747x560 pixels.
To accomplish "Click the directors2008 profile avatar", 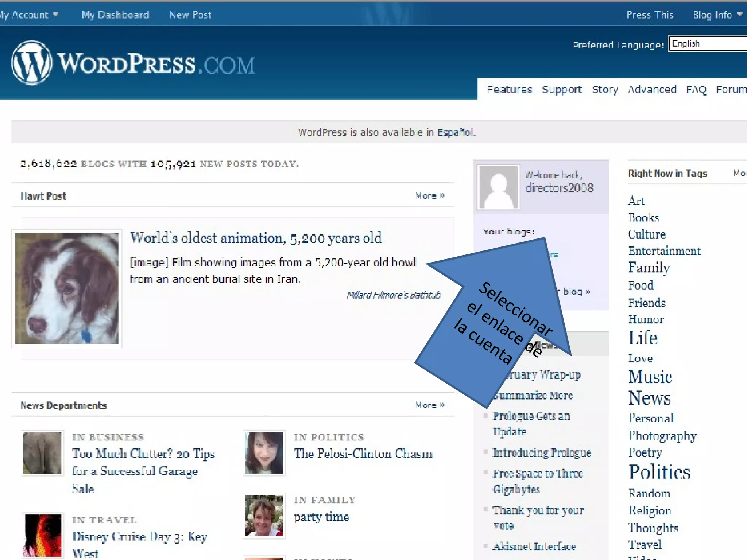I will [x=499, y=187].
